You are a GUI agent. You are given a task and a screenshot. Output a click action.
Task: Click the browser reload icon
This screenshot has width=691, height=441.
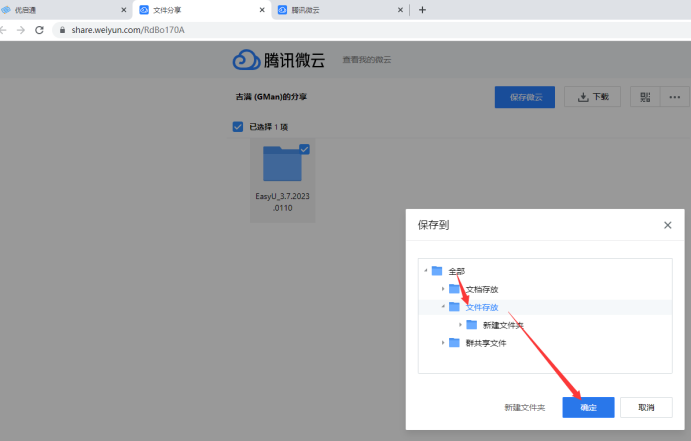39,30
